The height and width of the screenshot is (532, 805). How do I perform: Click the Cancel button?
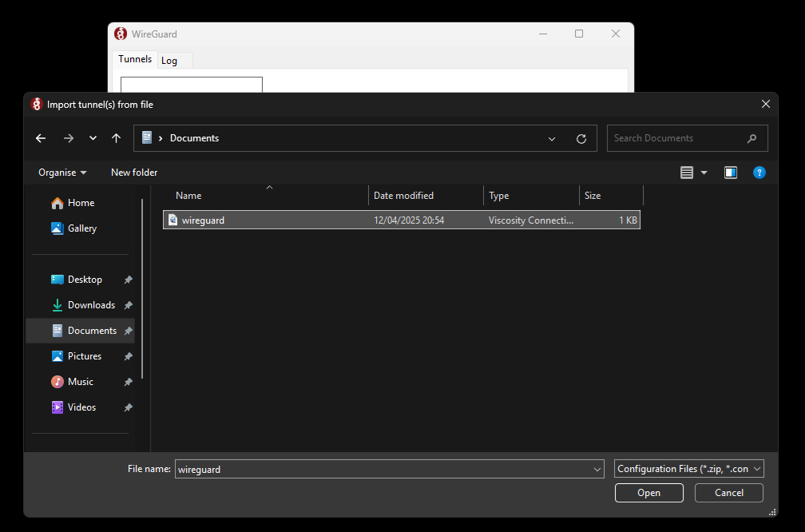pyautogui.click(x=729, y=493)
